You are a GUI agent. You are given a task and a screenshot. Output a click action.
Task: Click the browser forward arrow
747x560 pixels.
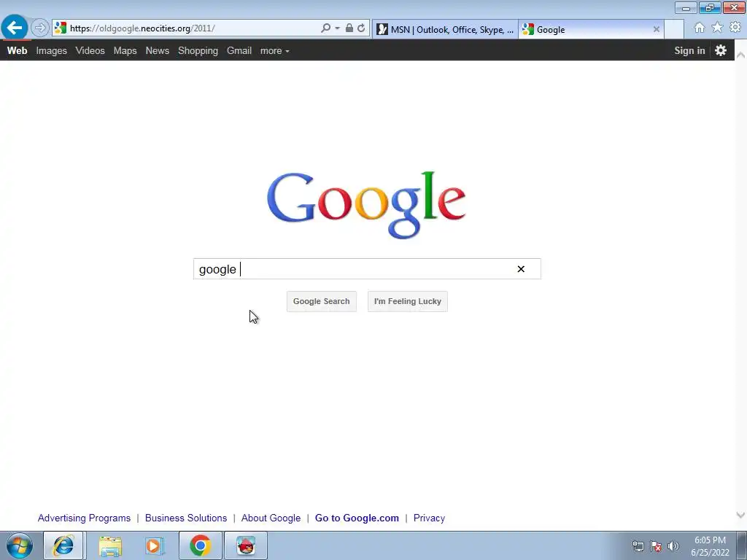tap(40, 28)
